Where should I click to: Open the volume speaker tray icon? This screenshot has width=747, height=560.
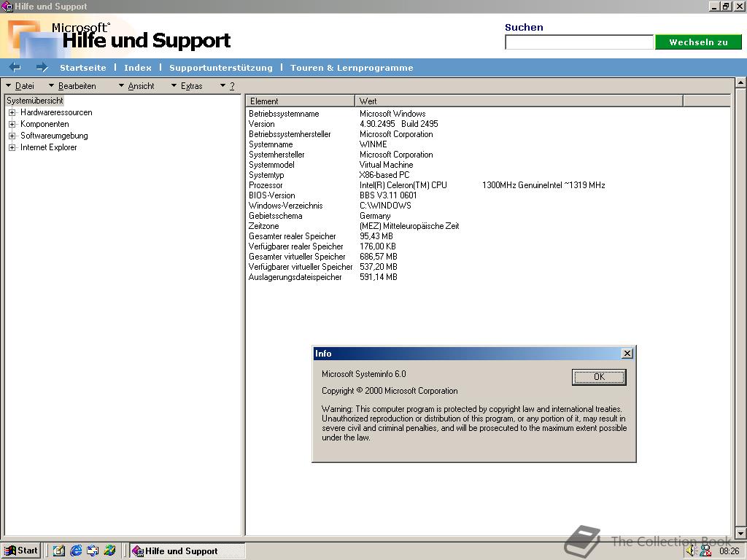tap(692, 551)
